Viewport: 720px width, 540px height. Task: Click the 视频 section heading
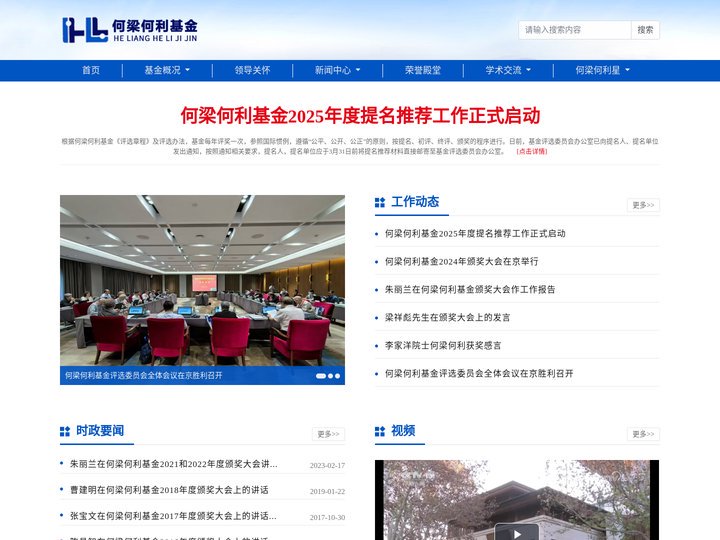[403, 431]
